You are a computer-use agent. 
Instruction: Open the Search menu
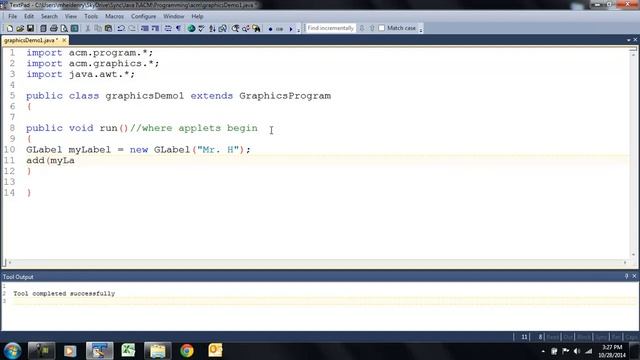point(49,16)
